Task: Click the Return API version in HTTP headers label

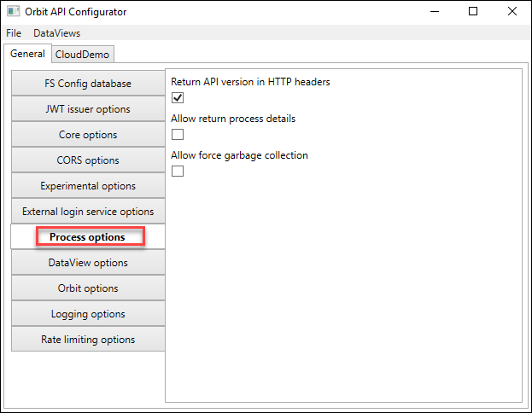Action: 250,82
